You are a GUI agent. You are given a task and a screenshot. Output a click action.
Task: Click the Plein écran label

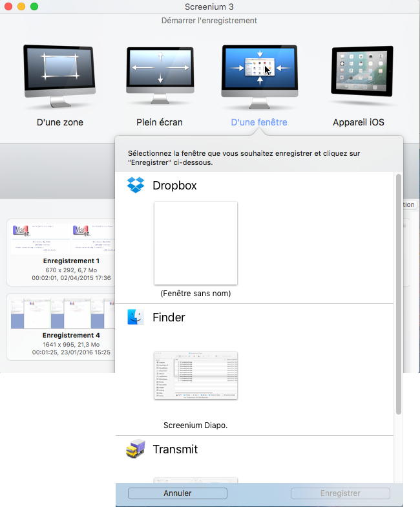tap(160, 122)
